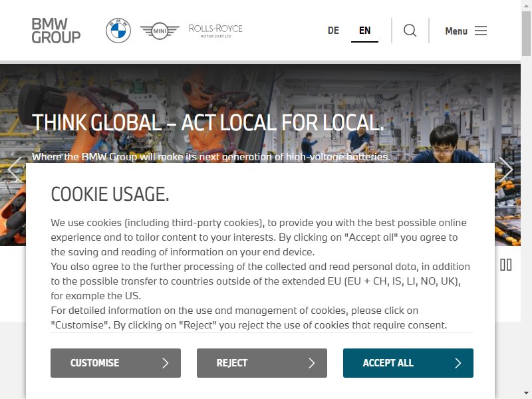Open the search magnifier icon

[x=410, y=31]
